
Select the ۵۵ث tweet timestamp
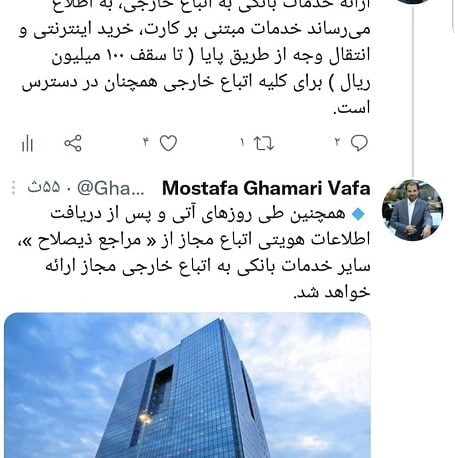(44, 188)
